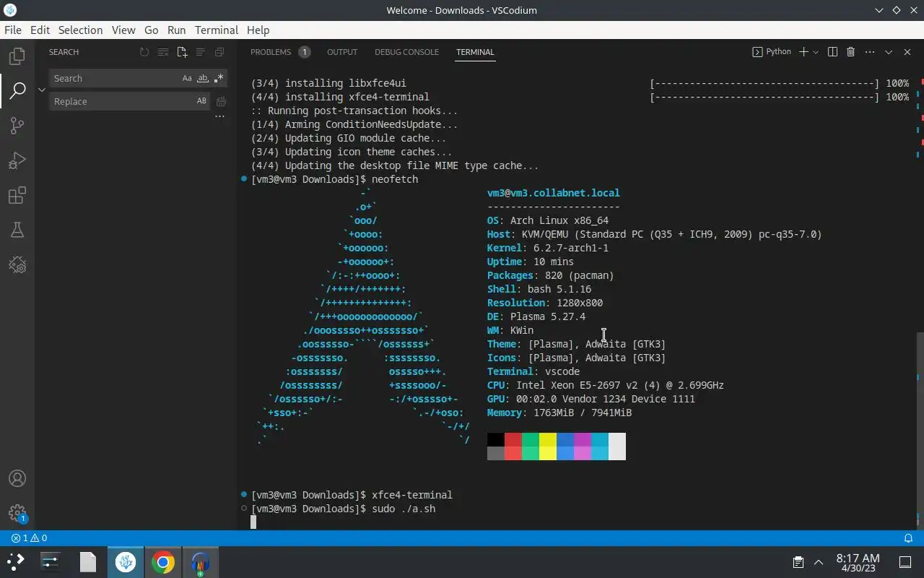This screenshot has height=578, width=924.
Task: Open a new search editor
Action: (182, 52)
